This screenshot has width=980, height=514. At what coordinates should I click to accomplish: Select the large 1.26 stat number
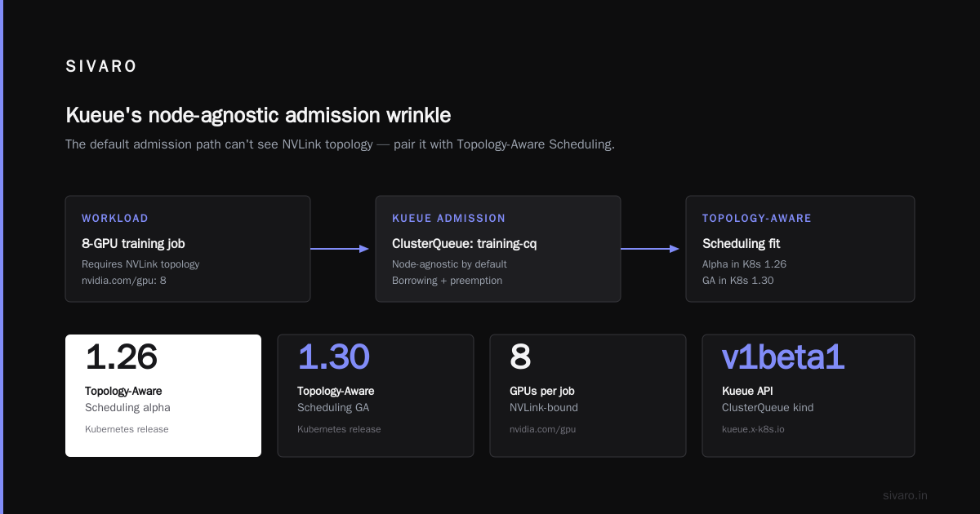pos(121,357)
